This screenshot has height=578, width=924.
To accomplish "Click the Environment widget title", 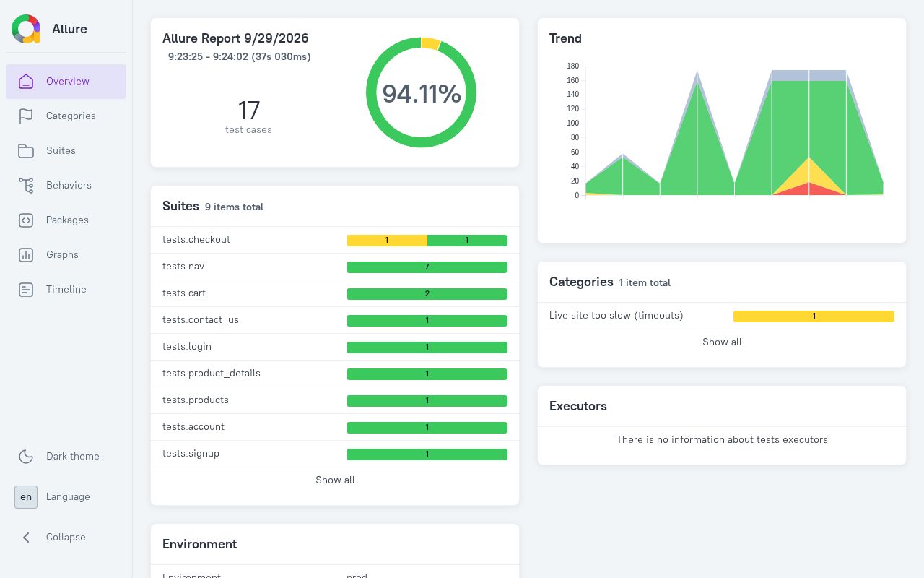I will coord(200,544).
